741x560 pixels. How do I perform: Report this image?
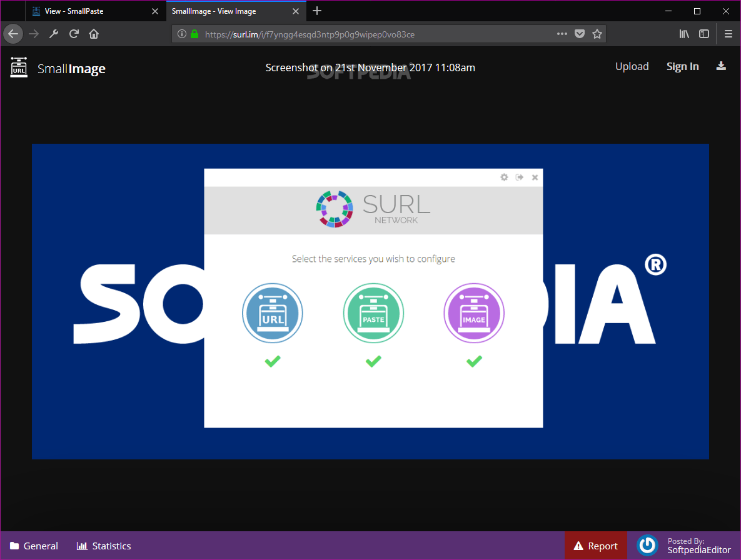(595, 546)
